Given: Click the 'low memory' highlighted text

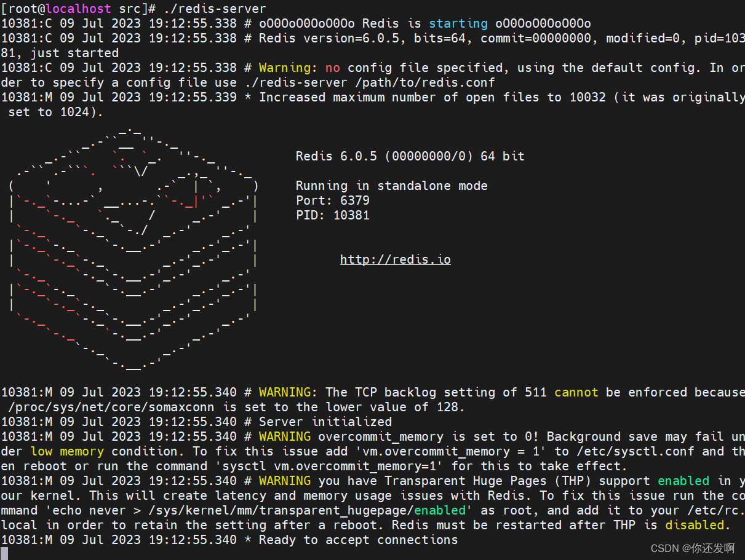Looking at the screenshot, I should (x=66, y=451).
